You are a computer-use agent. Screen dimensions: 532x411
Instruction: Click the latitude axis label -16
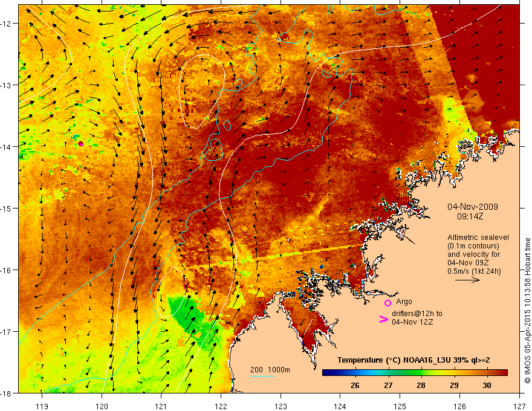[x=7, y=270]
